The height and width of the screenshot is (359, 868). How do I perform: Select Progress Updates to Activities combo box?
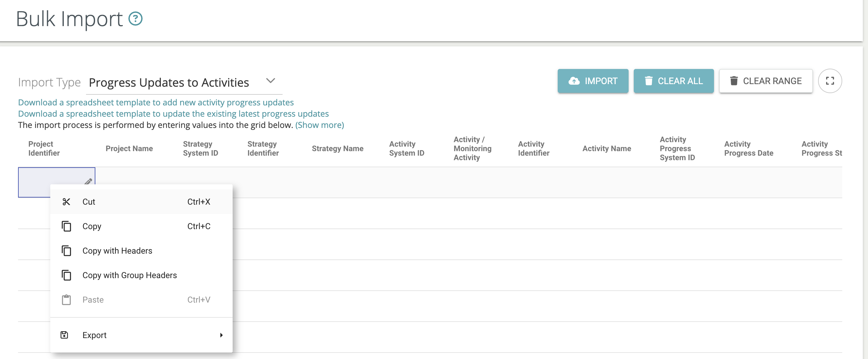click(x=169, y=82)
